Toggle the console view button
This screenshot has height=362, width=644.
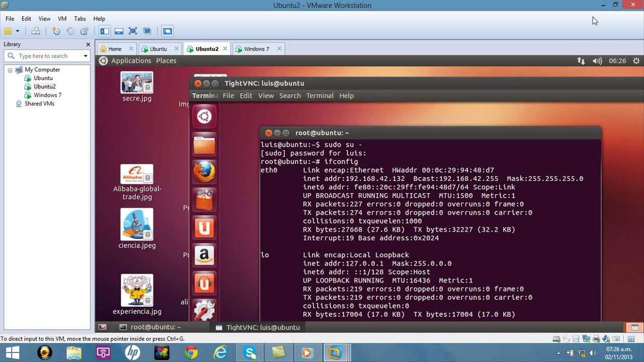click(168, 31)
